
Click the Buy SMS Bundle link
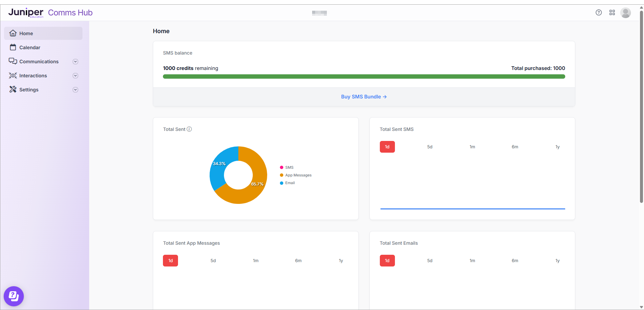[364, 97]
